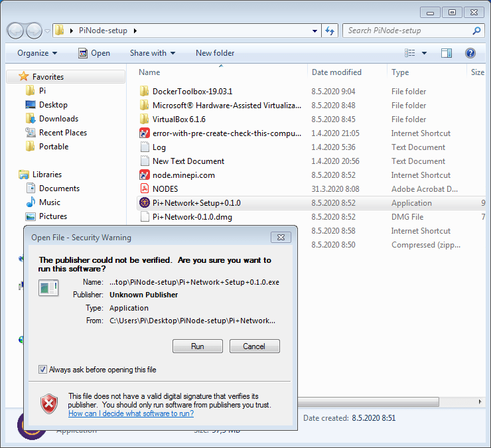Go back with the Back arrow button
491x448 pixels.
point(15,31)
